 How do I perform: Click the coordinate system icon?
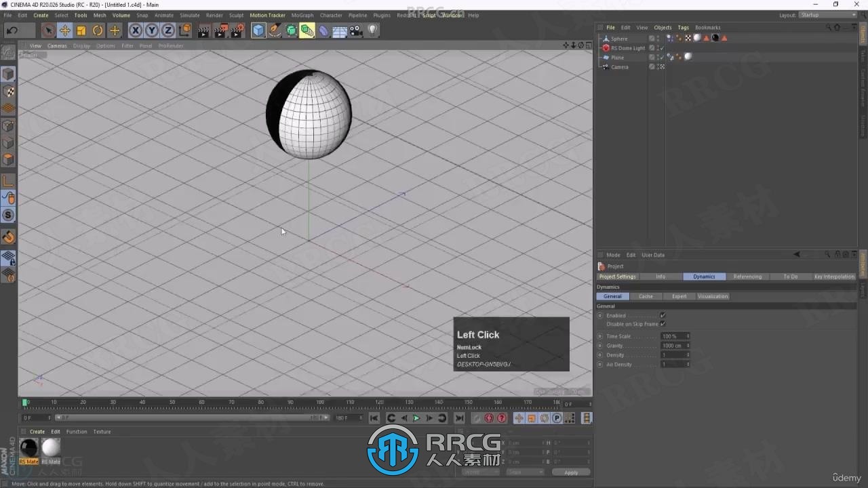(184, 30)
